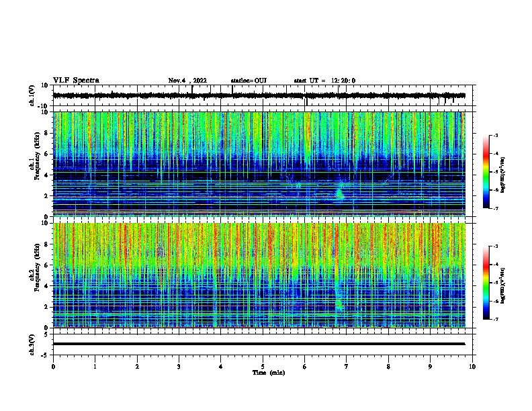The width and height of the screenshot is (532, 411).
Task: Click the "VLF Spectra" title text
Action: click(77, 81)
